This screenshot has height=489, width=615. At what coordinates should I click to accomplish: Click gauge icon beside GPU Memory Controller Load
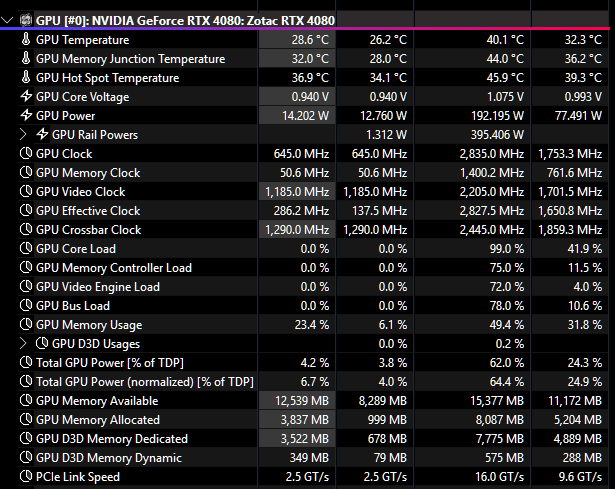click(26, 267)
